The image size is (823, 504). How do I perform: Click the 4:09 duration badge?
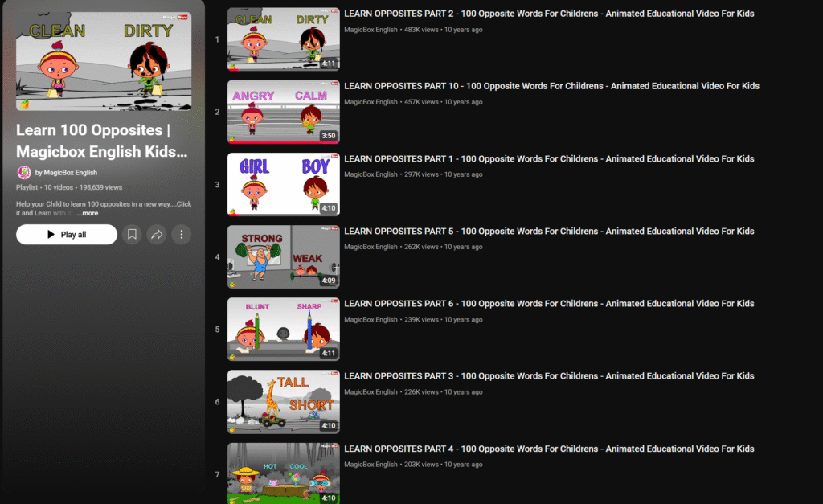[329, 281]
